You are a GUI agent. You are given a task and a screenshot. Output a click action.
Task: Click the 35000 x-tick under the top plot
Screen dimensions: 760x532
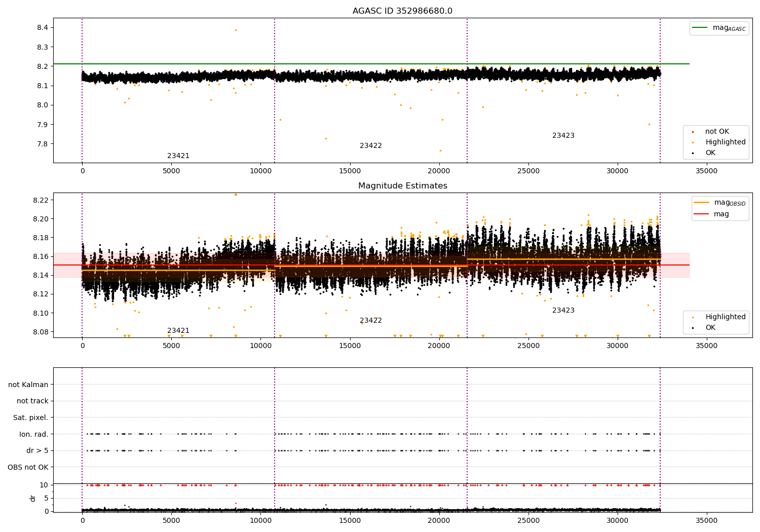click(x=706, y=171)
